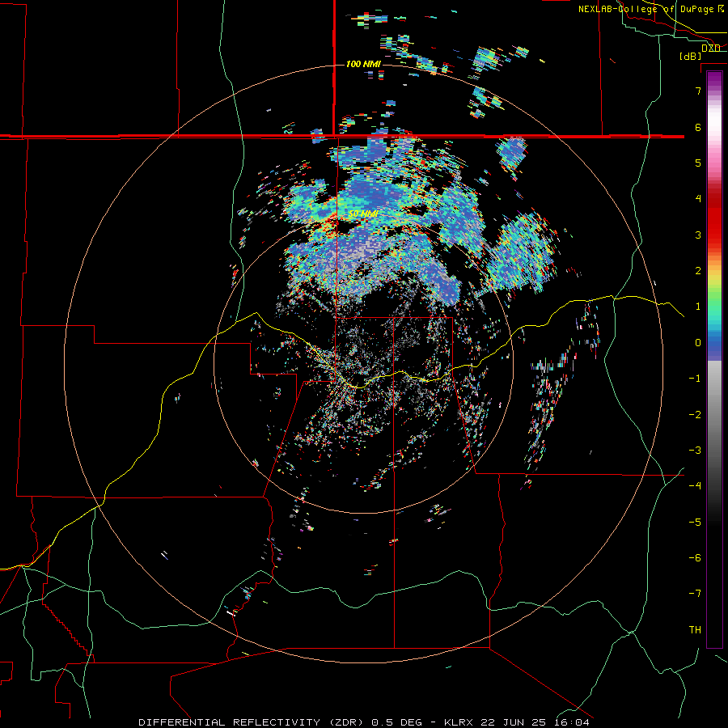Click the 3 value on the ZDR scale

point(698,235)
